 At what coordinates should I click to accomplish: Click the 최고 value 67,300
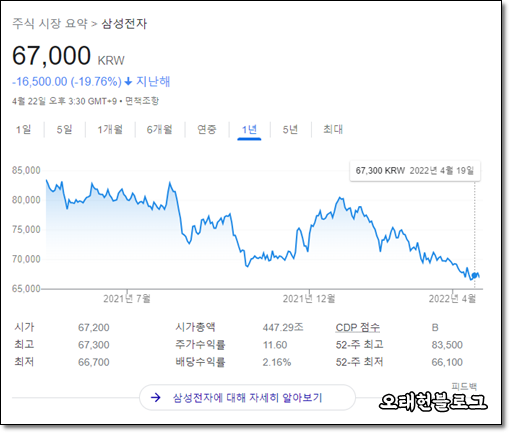[94, 345]
